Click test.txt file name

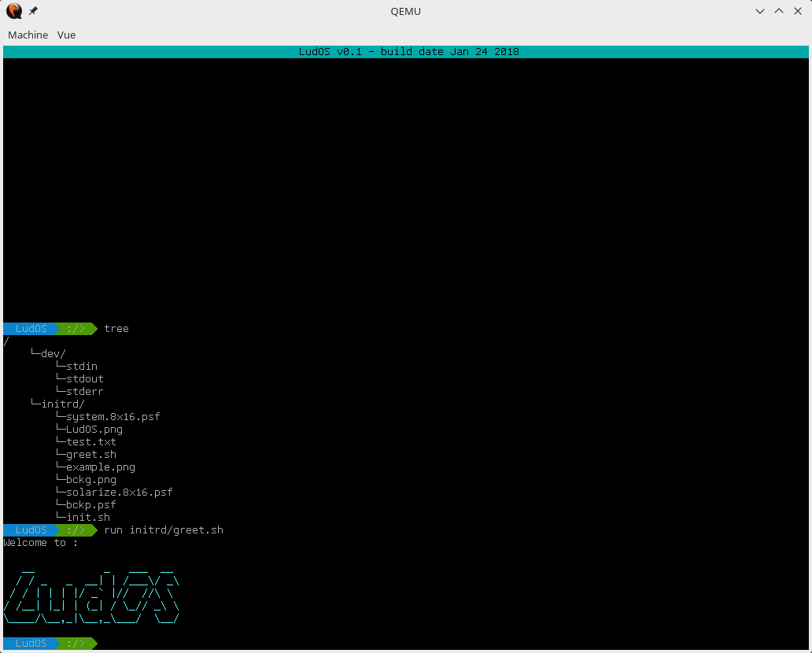(91, 441)
